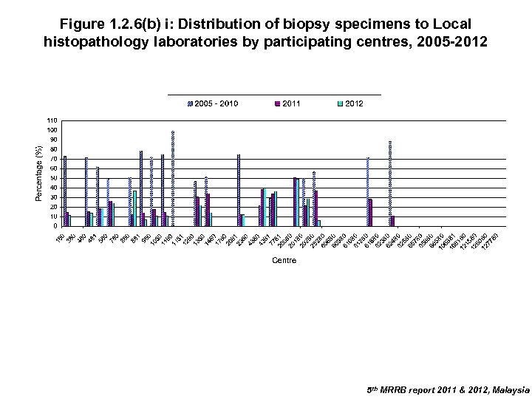
Task: Select the '2011' legend label
Action: 291,104
